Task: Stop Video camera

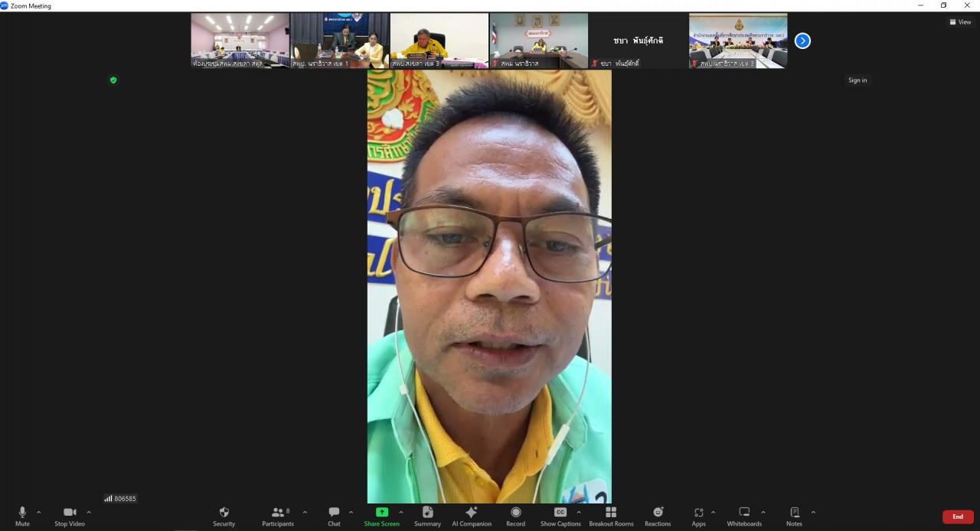Action: tap(70, 516)
